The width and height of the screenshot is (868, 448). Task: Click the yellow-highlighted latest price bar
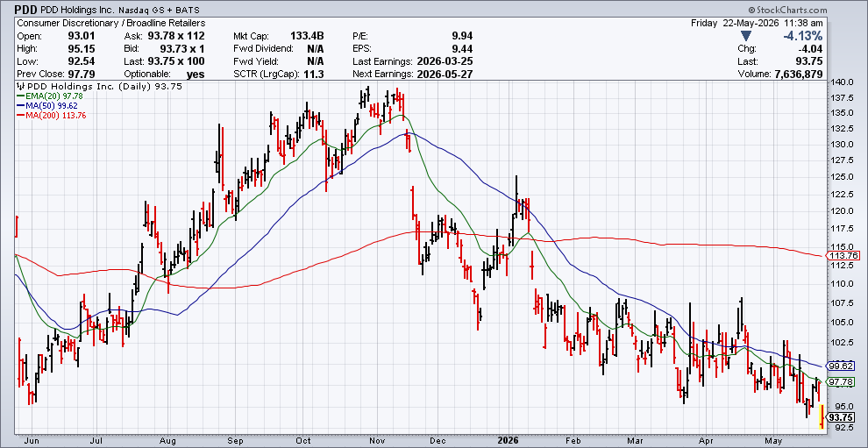tap(822, 416)
